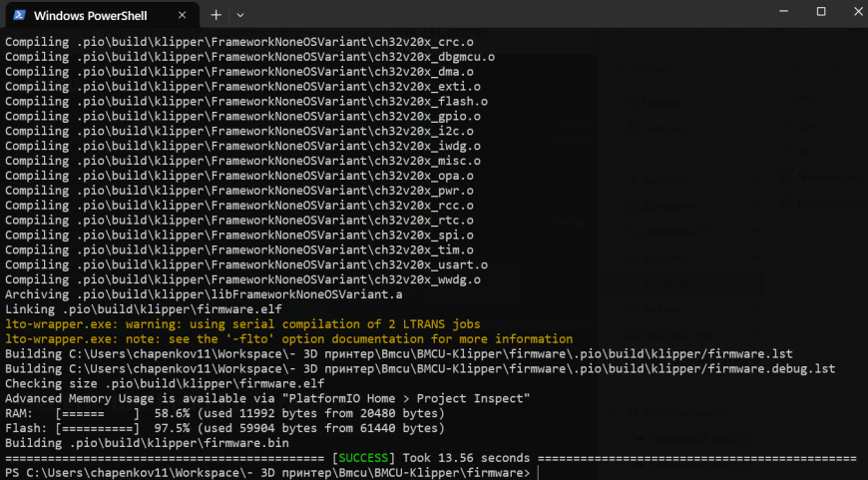Click the ch32v20x_tim.o compile line
This screenshot has width=868, height=480.
pyautogui.click(x=239, y=250)
